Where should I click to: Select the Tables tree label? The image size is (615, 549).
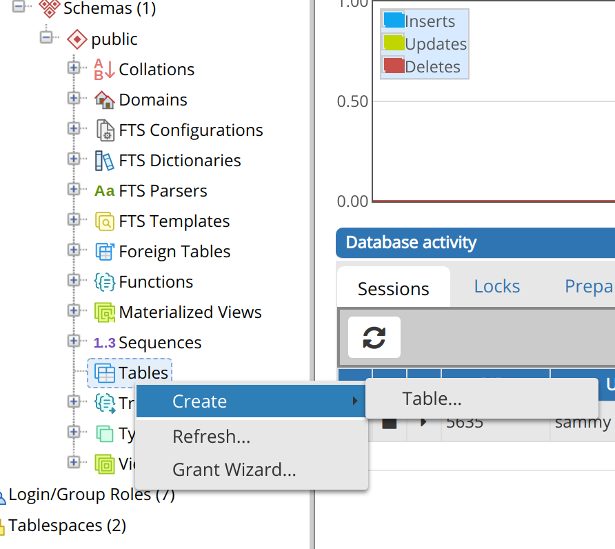144,373
